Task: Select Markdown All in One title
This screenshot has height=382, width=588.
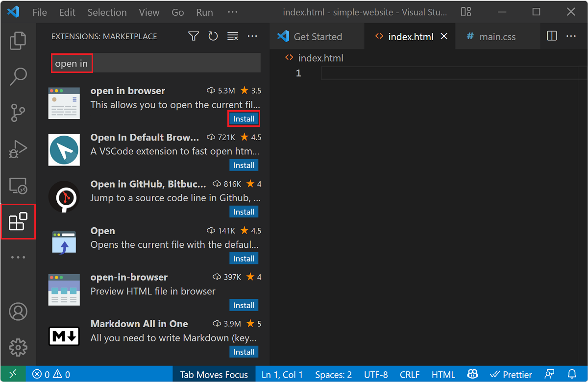Action: pos(139,324)
